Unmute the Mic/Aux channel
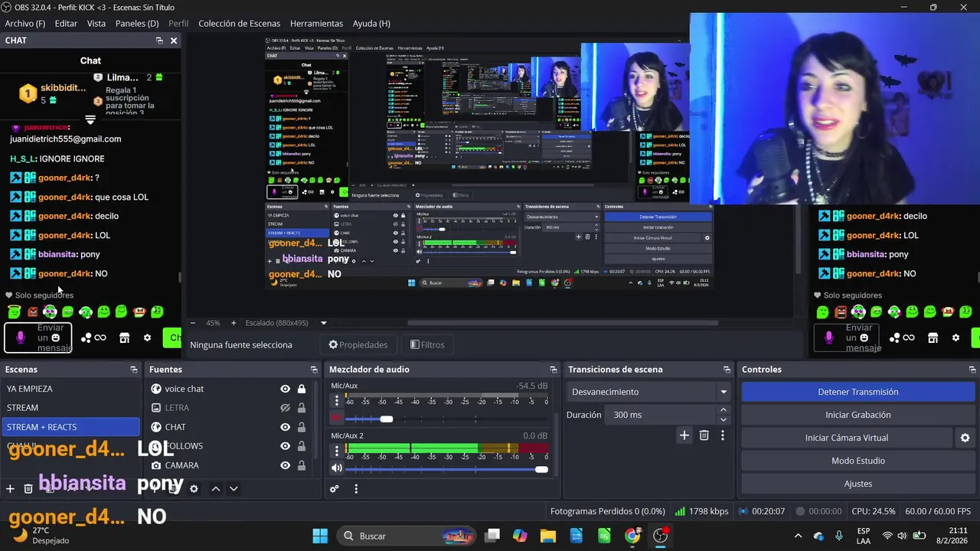980x551 pixels. click(x=336, y=419)
